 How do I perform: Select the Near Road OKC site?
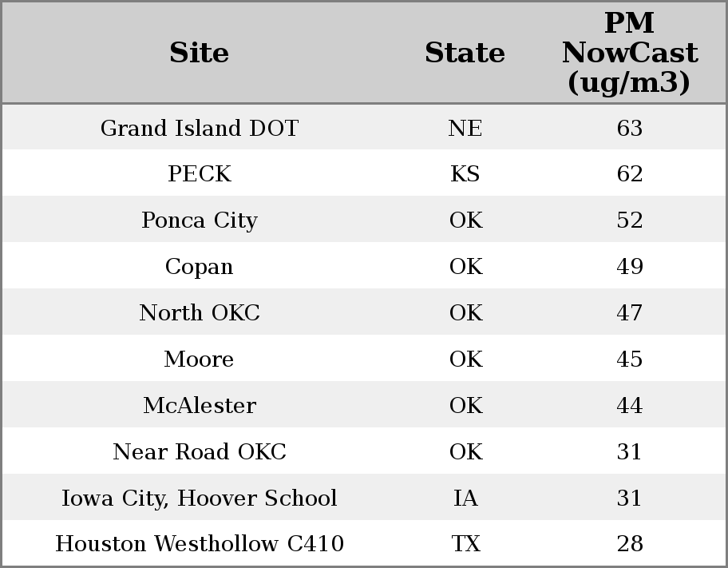pos(199,452)
